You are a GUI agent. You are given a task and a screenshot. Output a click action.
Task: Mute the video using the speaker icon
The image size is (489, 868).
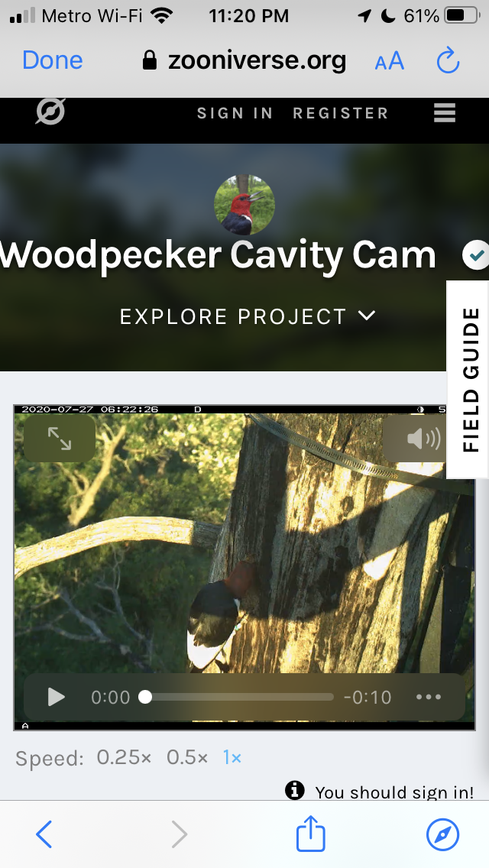(416, 439)
